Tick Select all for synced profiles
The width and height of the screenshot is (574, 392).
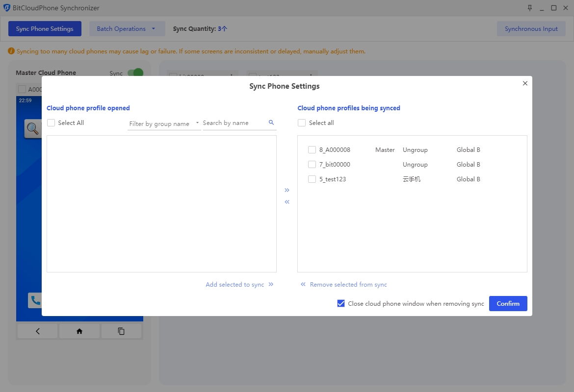tap(302, 123)
